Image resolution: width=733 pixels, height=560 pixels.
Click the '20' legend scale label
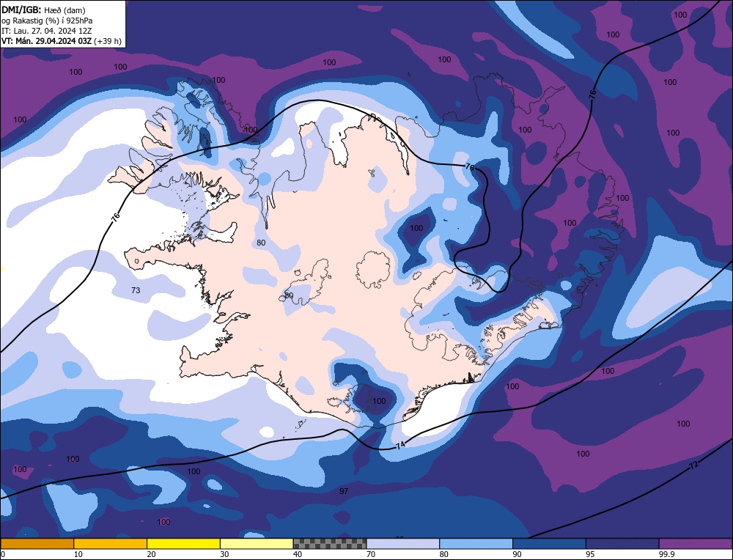pos(152,554)
